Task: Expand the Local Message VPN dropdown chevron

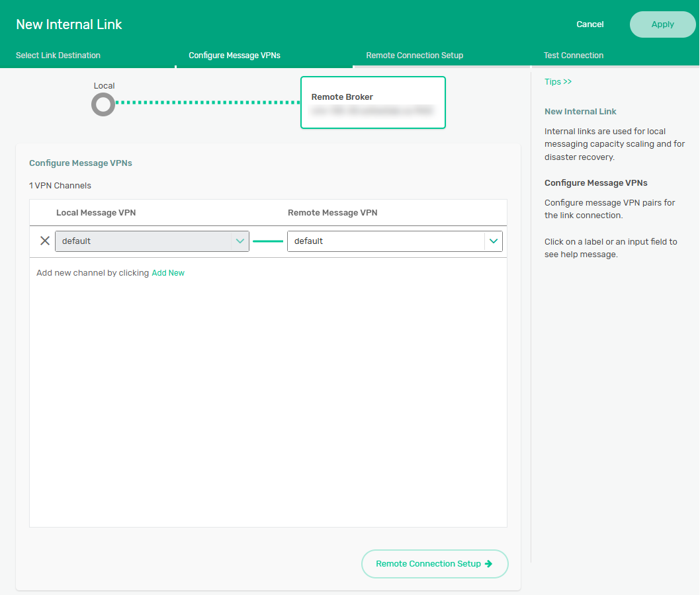Action: (x=240, y=241)
